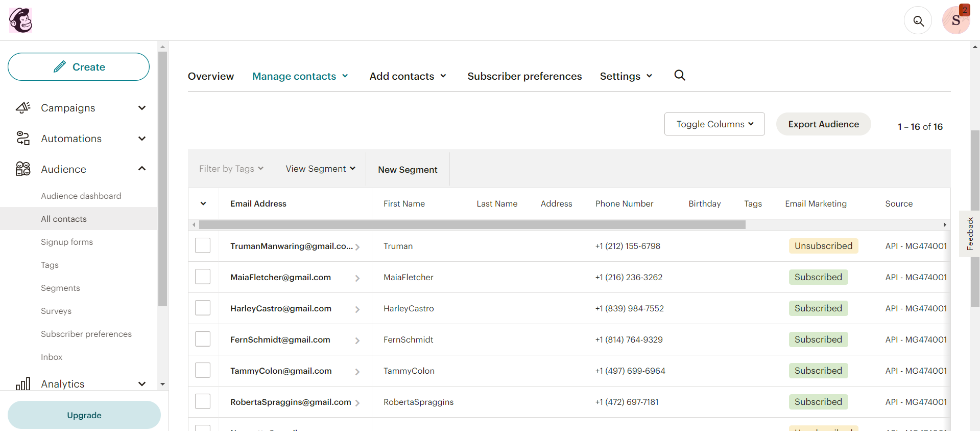Collapse the Audience sidebar section
This screenshot has width=980, height=431.
[142, 169]
